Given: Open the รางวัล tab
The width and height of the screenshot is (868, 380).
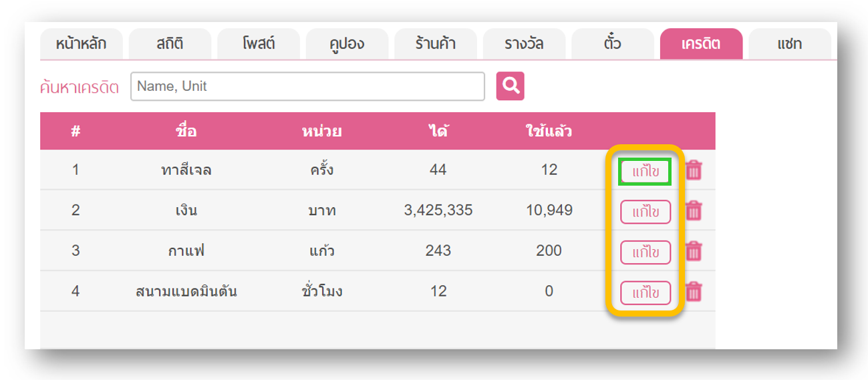Looking at the screenshot, I should (x=524, y=45).
